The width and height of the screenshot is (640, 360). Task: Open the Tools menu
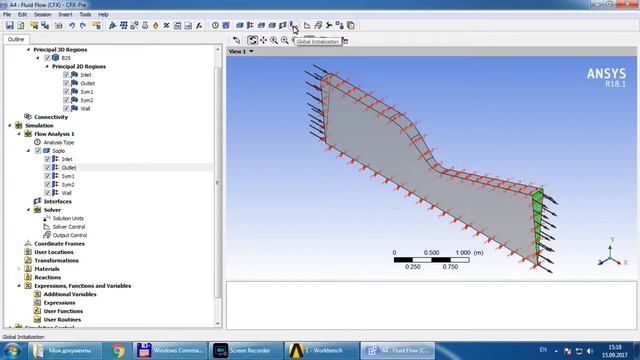85,14
